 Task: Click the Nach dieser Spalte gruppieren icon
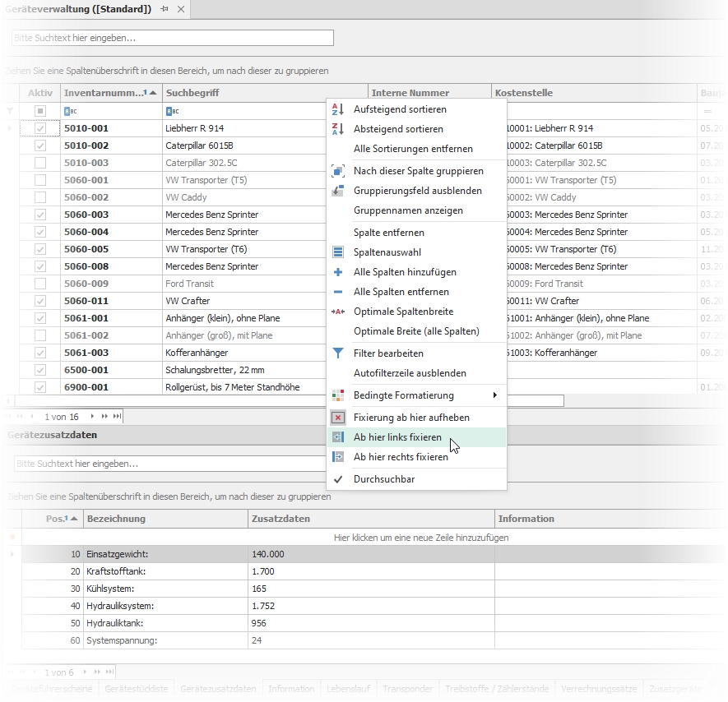coord(337,171)
